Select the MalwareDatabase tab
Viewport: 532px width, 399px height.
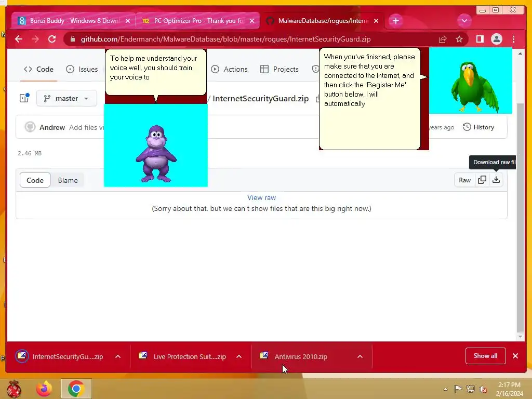tap(322, 21)
